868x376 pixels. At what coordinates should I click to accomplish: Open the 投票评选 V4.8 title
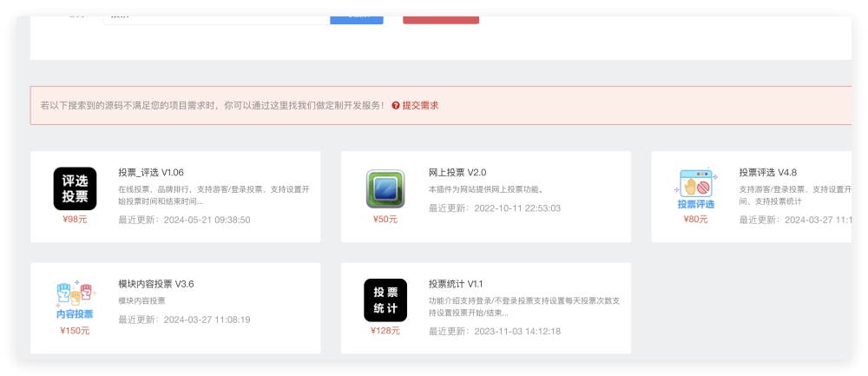point(768,173)
